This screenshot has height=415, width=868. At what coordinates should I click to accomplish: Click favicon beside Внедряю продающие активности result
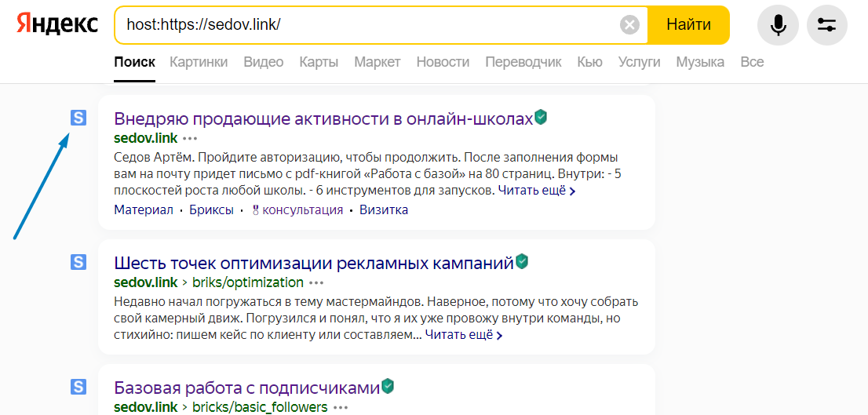tap(78, 118)
